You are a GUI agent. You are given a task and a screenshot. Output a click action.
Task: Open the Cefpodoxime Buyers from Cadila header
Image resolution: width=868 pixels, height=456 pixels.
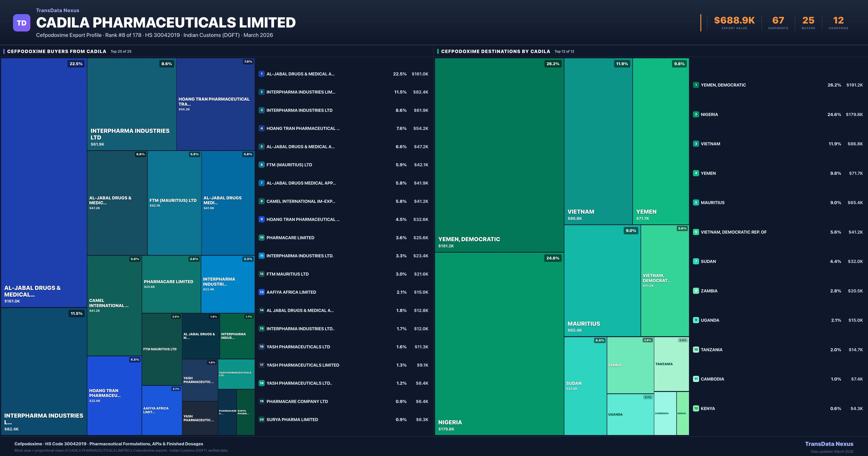coord(57,51)
